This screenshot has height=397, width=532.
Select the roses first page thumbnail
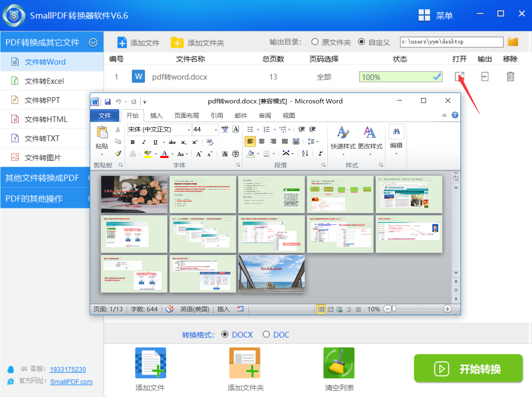[134, 194]
